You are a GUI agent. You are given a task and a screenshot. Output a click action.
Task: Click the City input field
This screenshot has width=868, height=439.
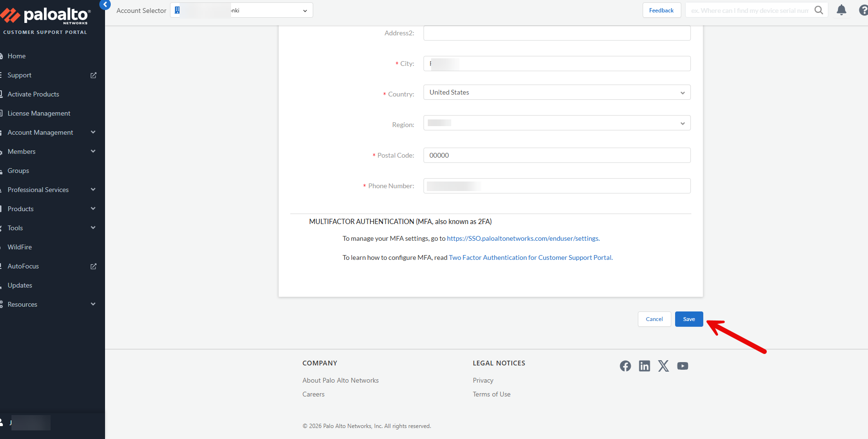pyautogui.click(x=557, y=64)
